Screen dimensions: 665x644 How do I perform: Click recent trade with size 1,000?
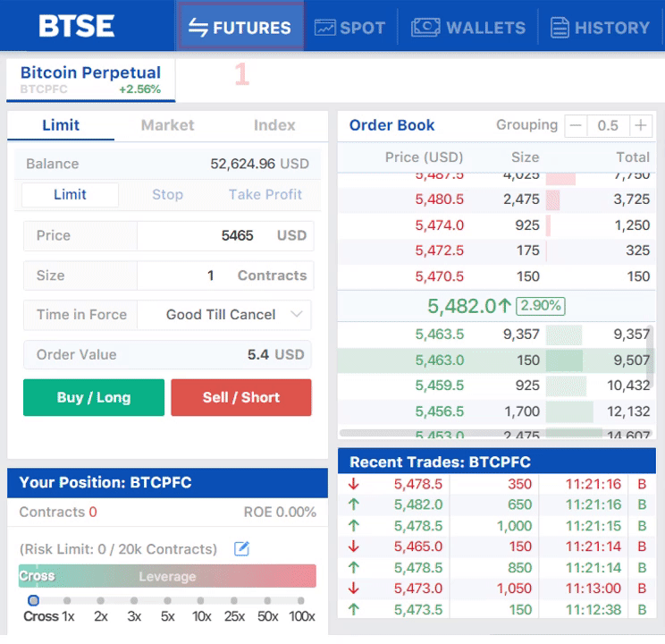coord(497,526)
